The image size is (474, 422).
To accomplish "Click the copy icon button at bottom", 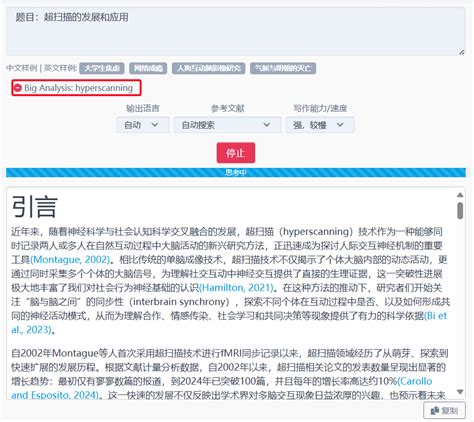I will click(444, 411).
